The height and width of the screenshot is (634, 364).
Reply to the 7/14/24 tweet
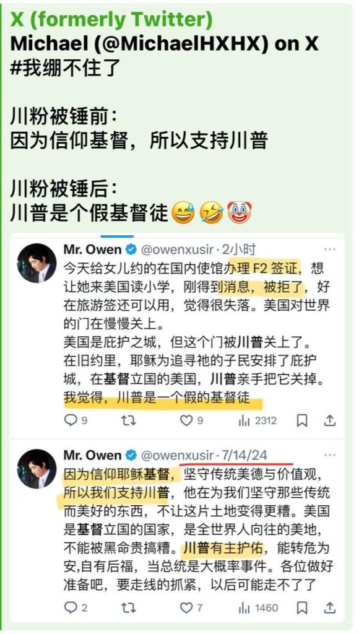coord(76,607)
